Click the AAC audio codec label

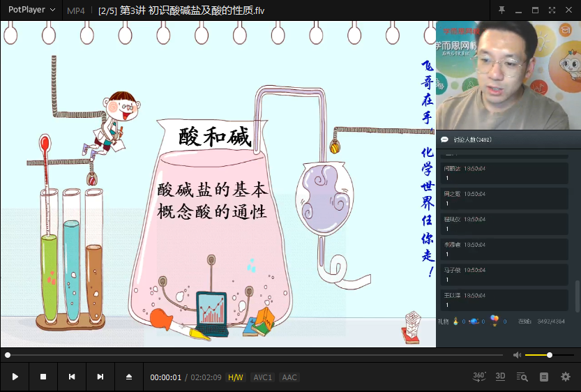click(x=289, y=377)
